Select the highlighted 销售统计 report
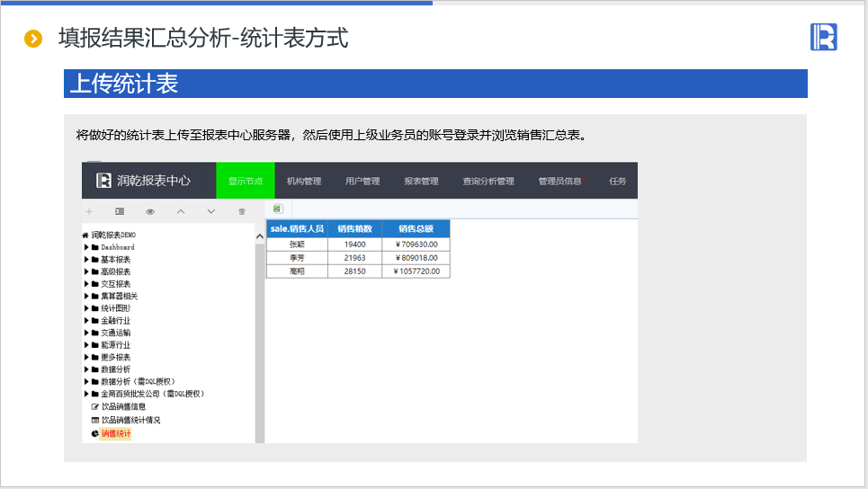The width and height of the screenshot is (868, 489). click(116, 433)
